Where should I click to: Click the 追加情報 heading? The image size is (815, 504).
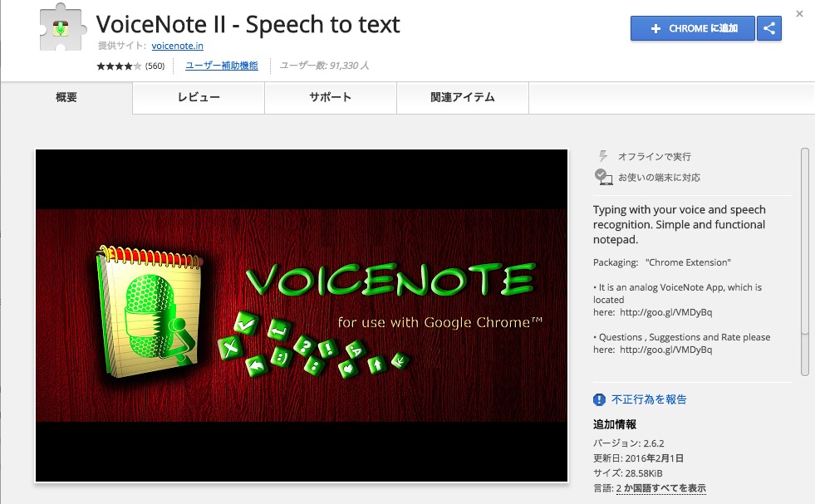click(x=615, y=424)
